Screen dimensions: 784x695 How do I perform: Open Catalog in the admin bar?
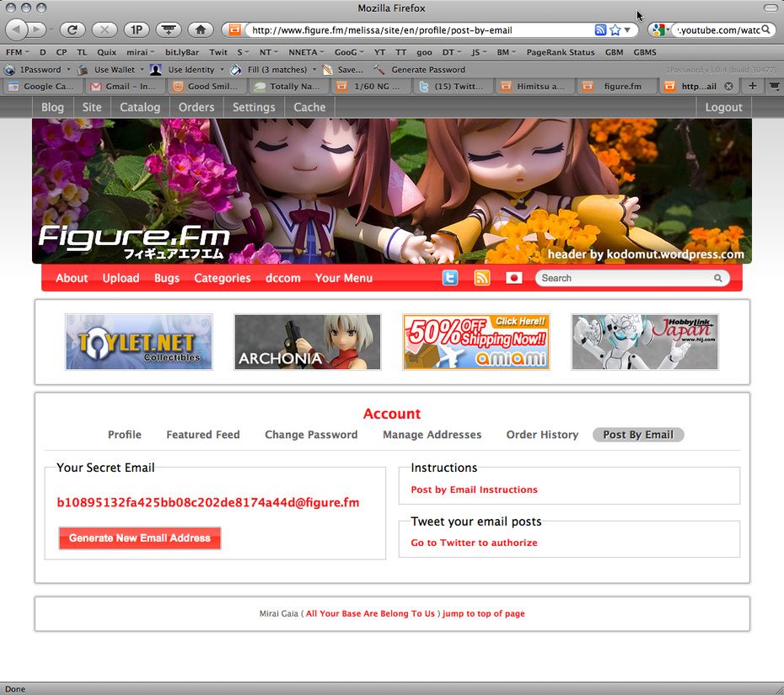click(x=140, y=107)
